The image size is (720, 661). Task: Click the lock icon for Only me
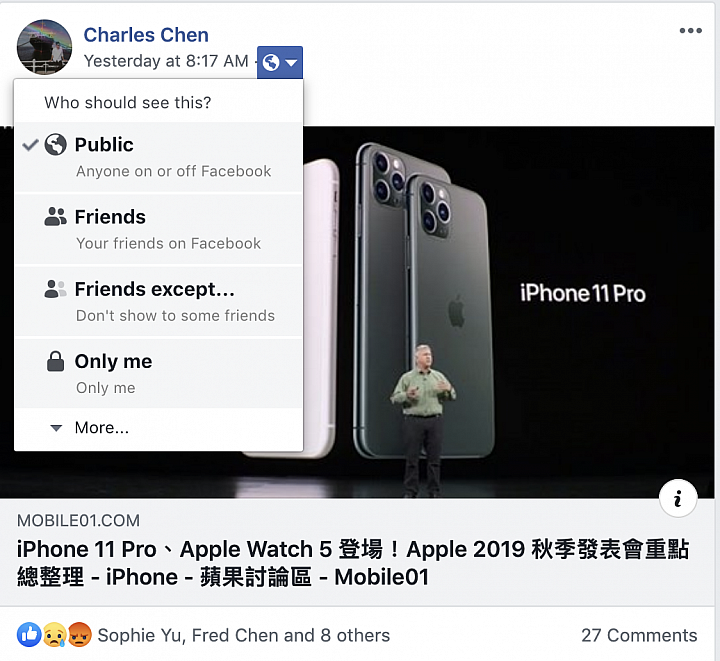point(56,361)
